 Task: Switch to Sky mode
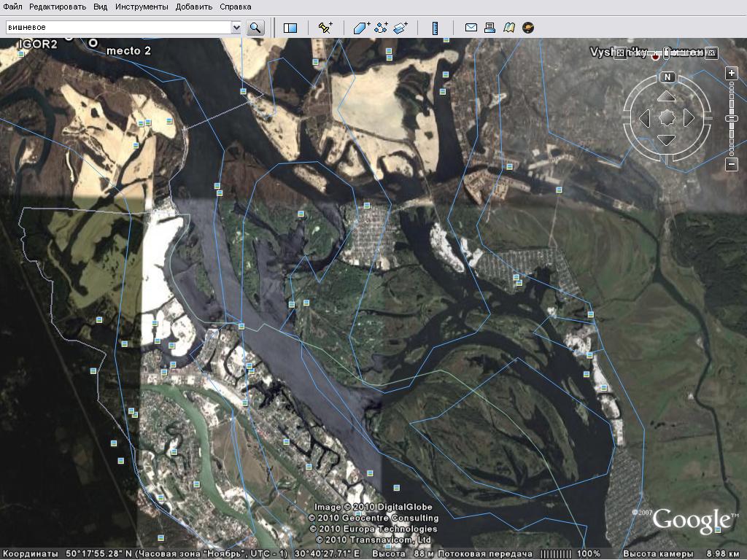[528, 28]
